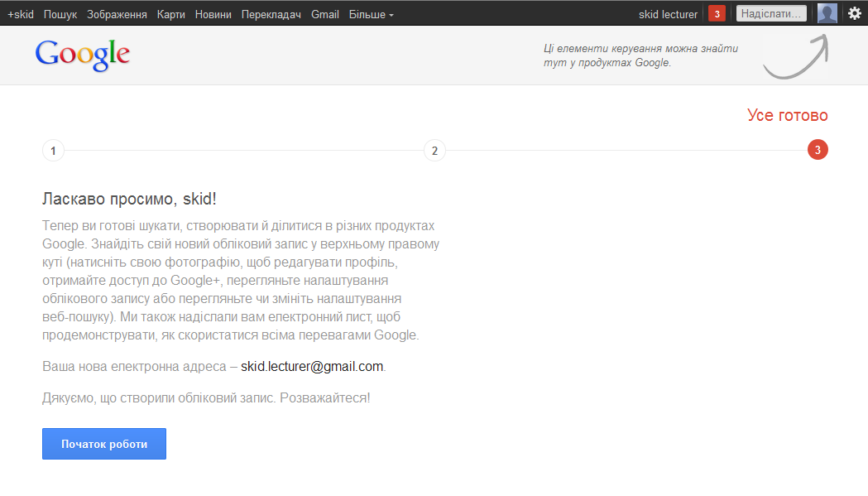Click the skid lecturer account name
This screenshot has height=496, width=868.
click(x=668, y=14)
